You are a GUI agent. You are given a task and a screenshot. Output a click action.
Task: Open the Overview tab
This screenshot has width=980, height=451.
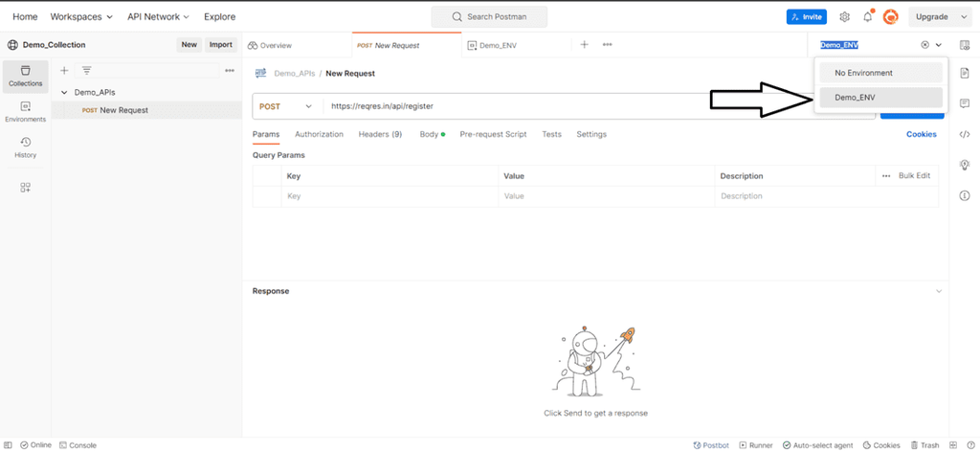[269, 45]
